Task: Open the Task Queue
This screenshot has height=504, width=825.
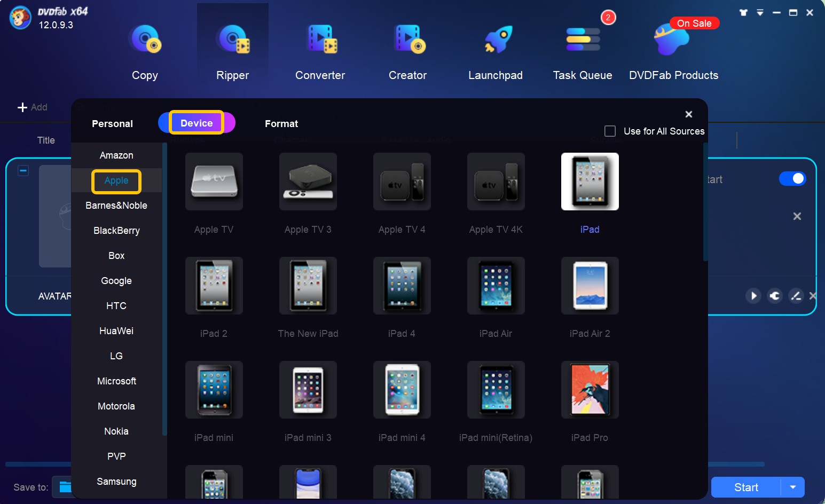Action: click(583, 53)
